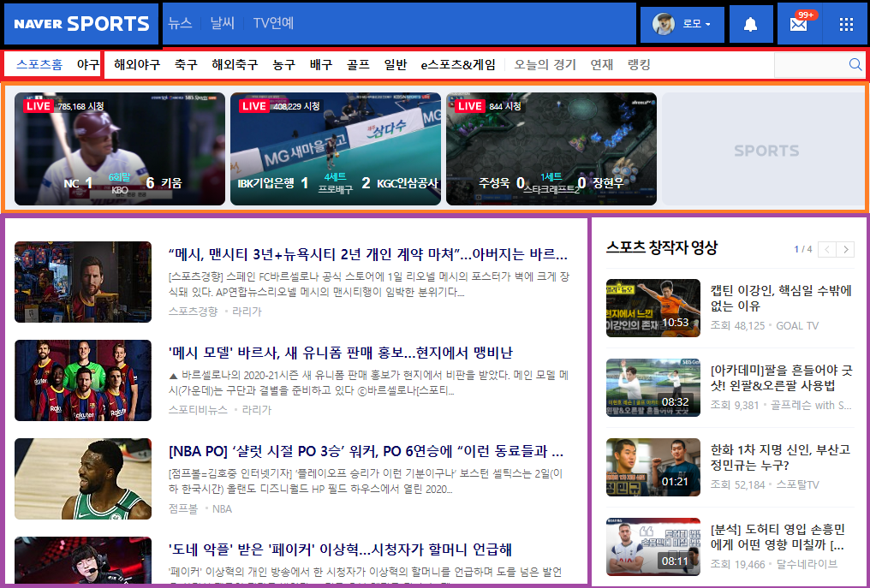Image resolution: width=870 pixels, height=588 pixels.
Task: Open the 연재 menu item
Action: pyautogui.click(x=602, y=65)
